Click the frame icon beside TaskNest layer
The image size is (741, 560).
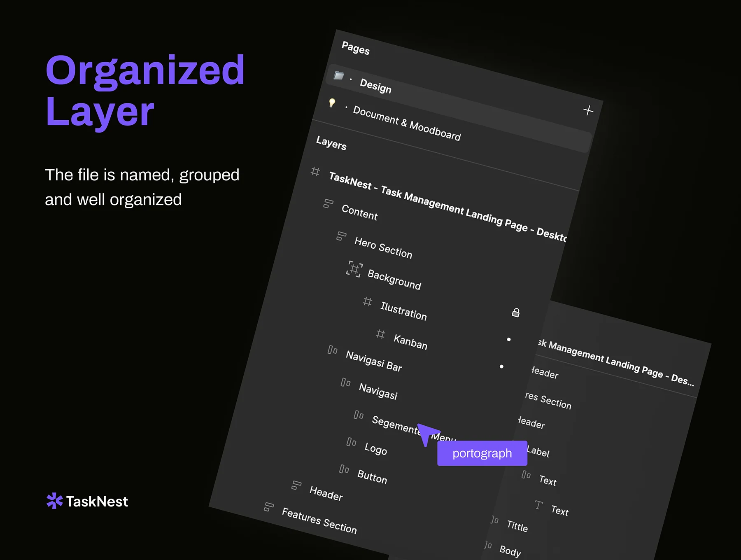315,171
